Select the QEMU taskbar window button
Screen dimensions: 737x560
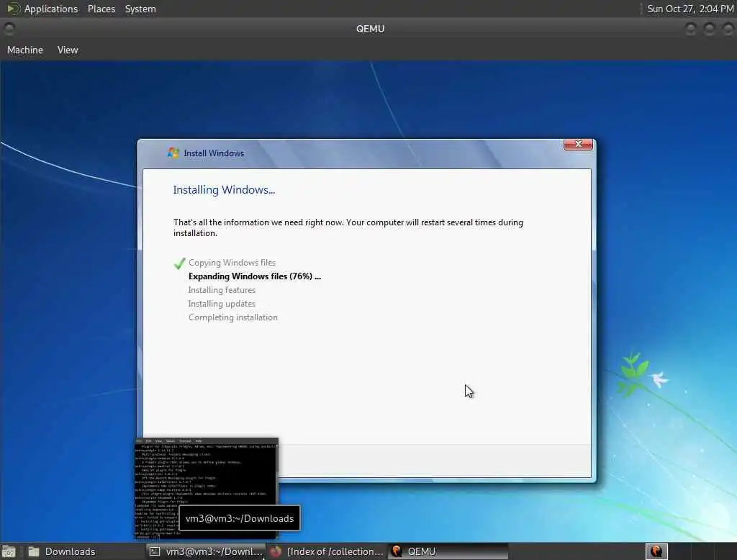click(448, 551)
